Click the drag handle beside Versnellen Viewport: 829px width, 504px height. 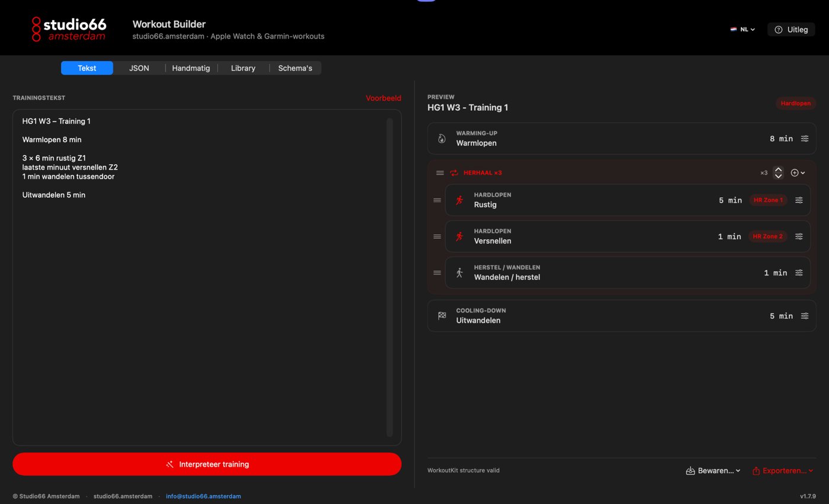pyautogui.click(x=437, y=236)
